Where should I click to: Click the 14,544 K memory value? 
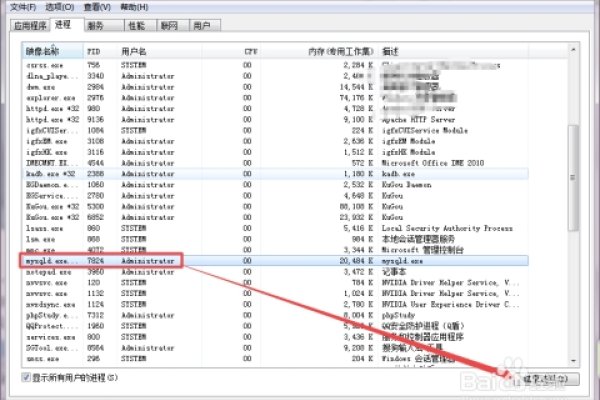[x=356, y=87]
